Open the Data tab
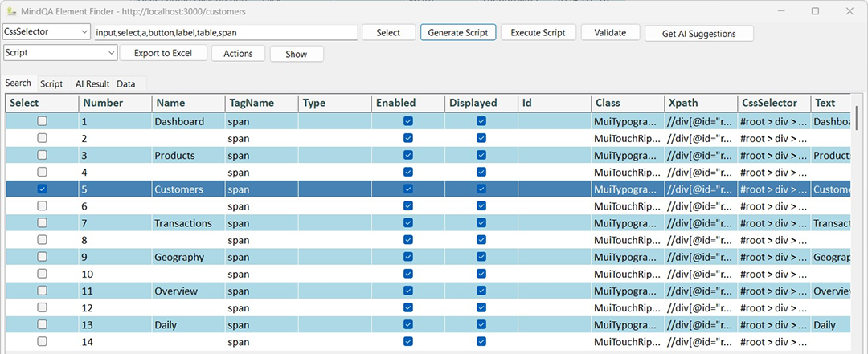868x354 pixels. [x=125, y=84]
